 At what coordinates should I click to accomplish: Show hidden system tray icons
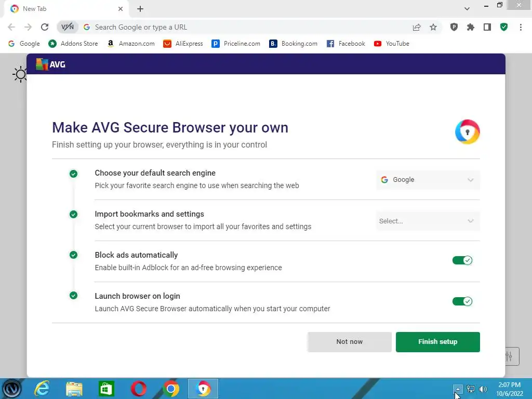click(458, 389)
